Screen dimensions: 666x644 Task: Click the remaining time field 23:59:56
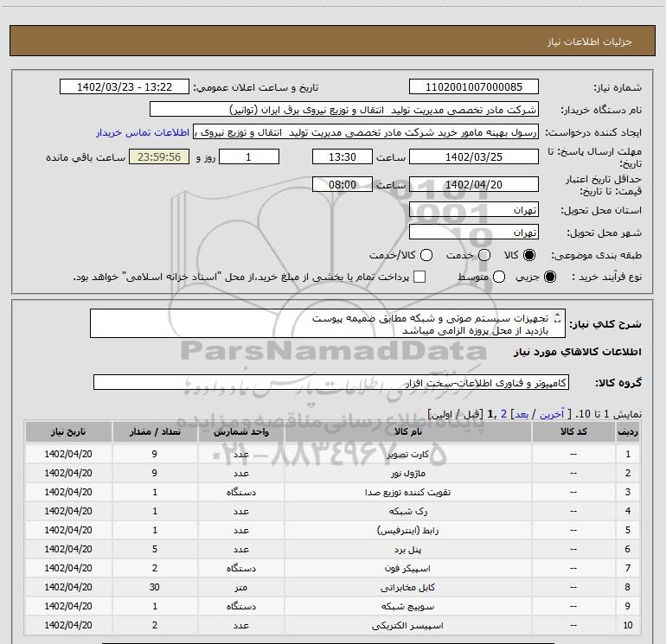[159, 156]
